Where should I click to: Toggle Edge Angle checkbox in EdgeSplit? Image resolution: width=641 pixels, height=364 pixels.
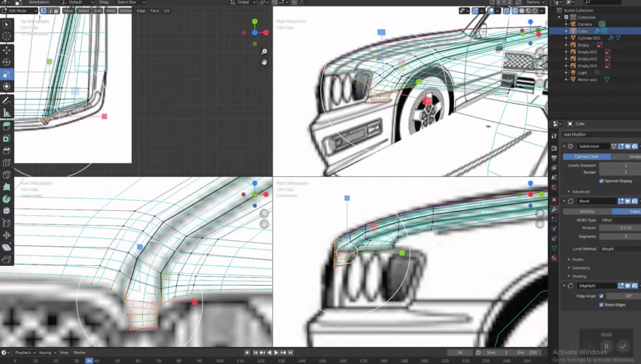tap(601, 296)
